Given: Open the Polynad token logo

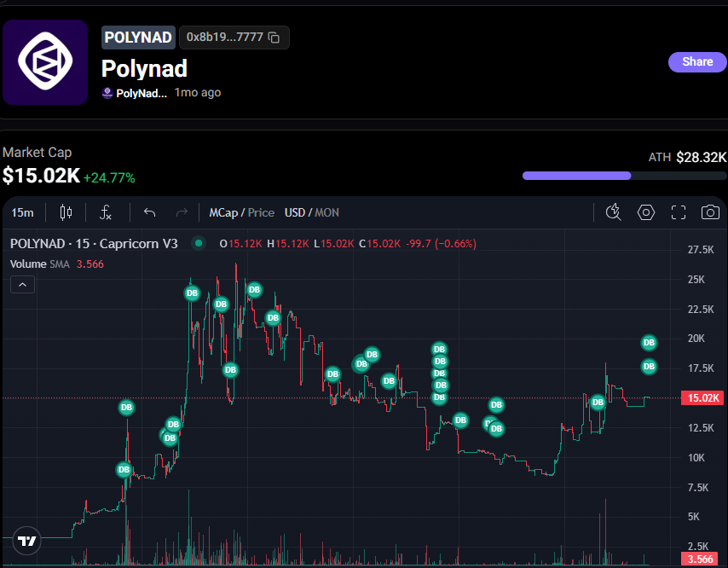Looking at the screenshot, I should (45, 61).
